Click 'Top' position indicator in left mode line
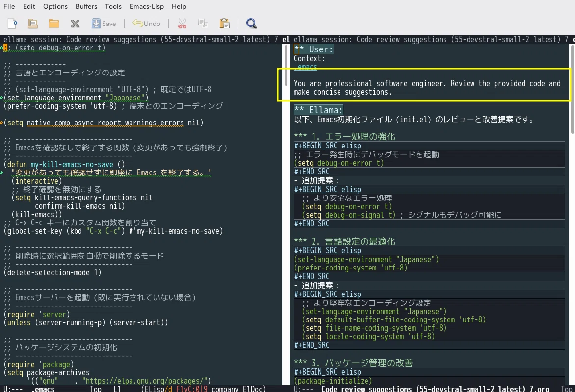 96,389
